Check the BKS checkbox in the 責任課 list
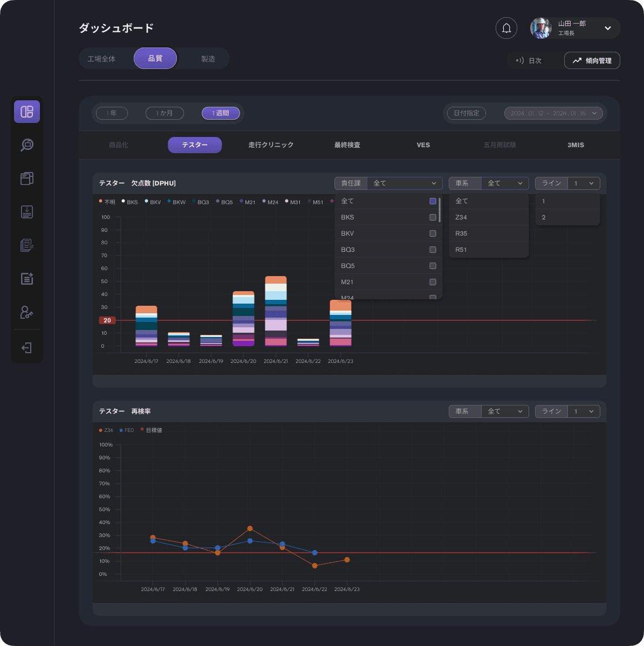 [433, 217]
